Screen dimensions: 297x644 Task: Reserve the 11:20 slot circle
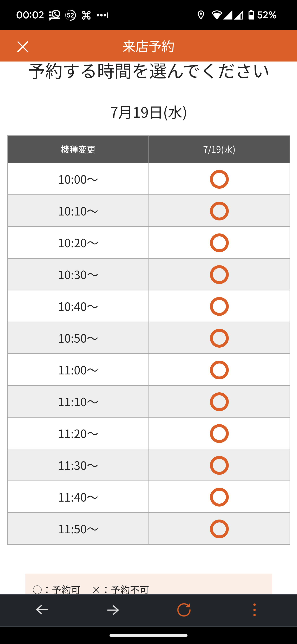coord(219,433)
